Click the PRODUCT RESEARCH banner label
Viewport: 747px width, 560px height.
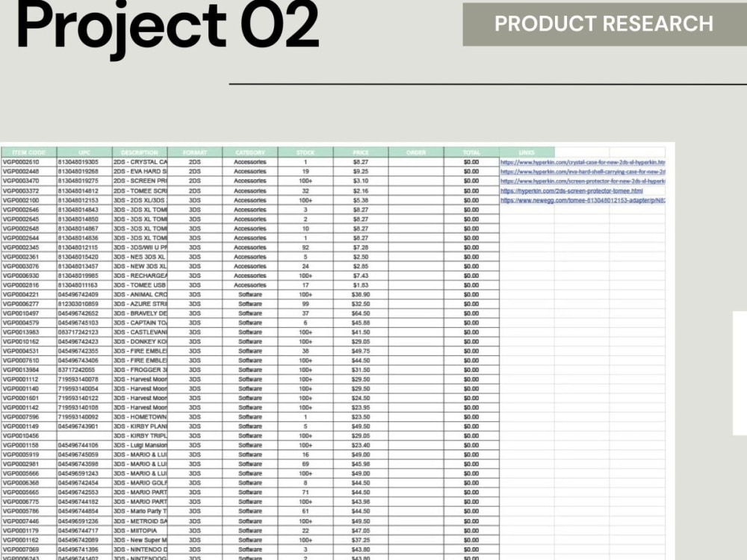(x=604, y=24)
